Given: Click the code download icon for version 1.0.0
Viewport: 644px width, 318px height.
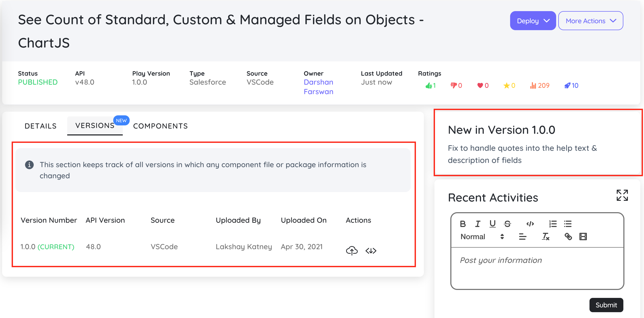Looking at the screenshot, I should [x=371, y=251].
